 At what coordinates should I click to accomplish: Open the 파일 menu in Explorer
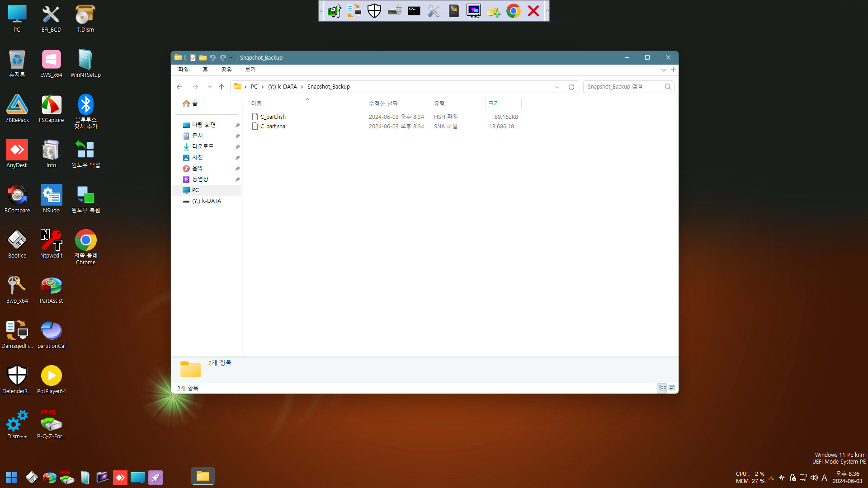pyautogui.click(x=183, y=70)
